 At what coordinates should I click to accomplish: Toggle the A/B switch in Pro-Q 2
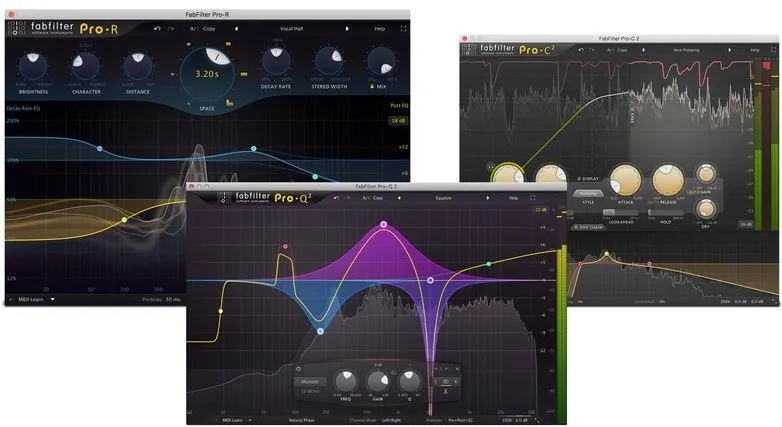(x=366, y=198)
